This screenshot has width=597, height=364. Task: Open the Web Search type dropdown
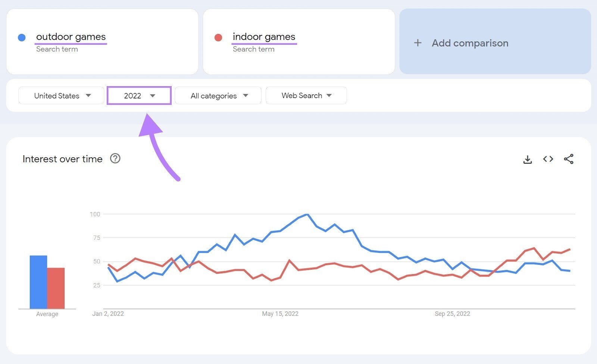(x=306, y=95)
